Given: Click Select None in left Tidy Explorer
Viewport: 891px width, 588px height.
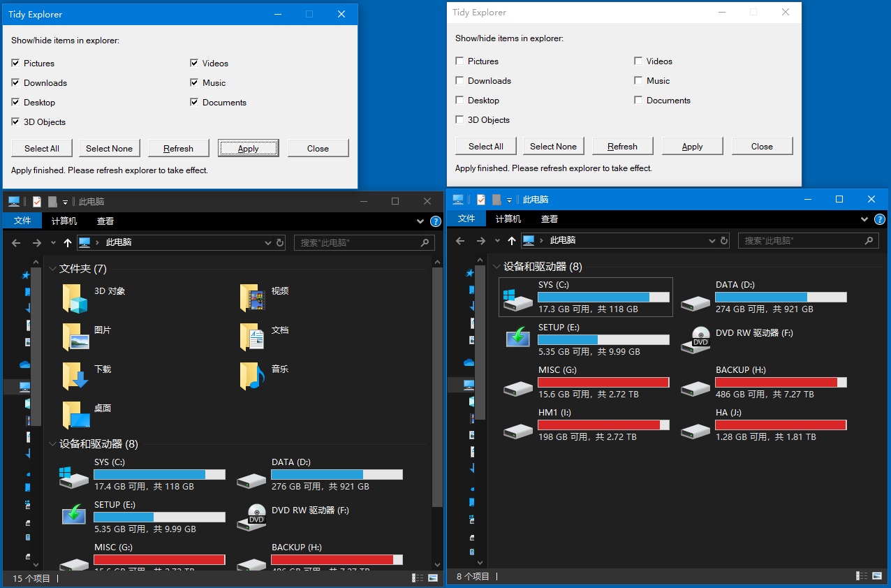Looking at the screenshot, I should tap(109, 148).
